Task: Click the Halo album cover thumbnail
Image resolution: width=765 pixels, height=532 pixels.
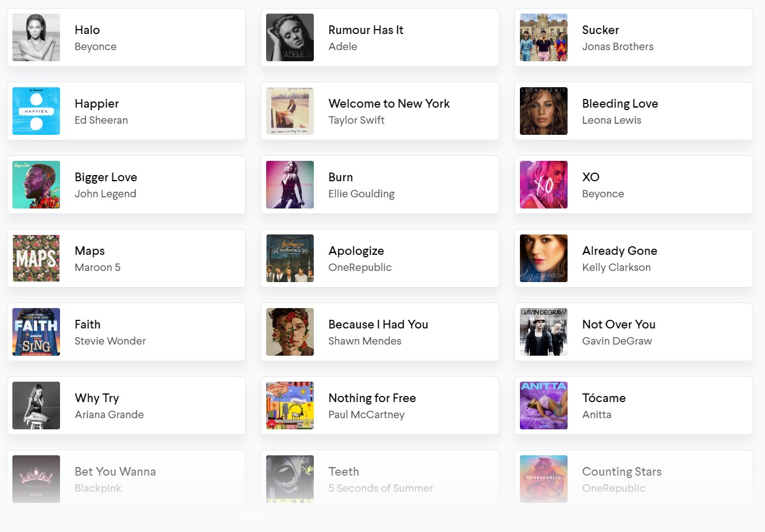Action: pos(36,38)
